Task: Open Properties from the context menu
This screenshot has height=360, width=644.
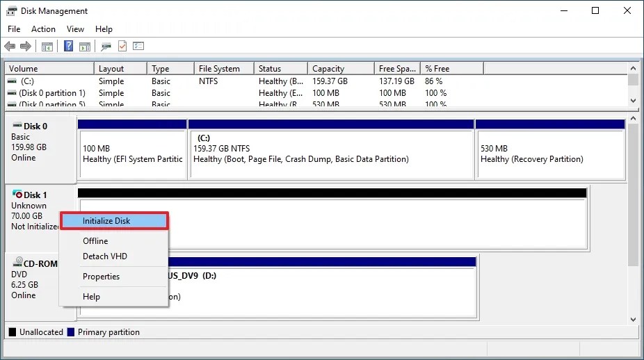Action: point(114,277)
